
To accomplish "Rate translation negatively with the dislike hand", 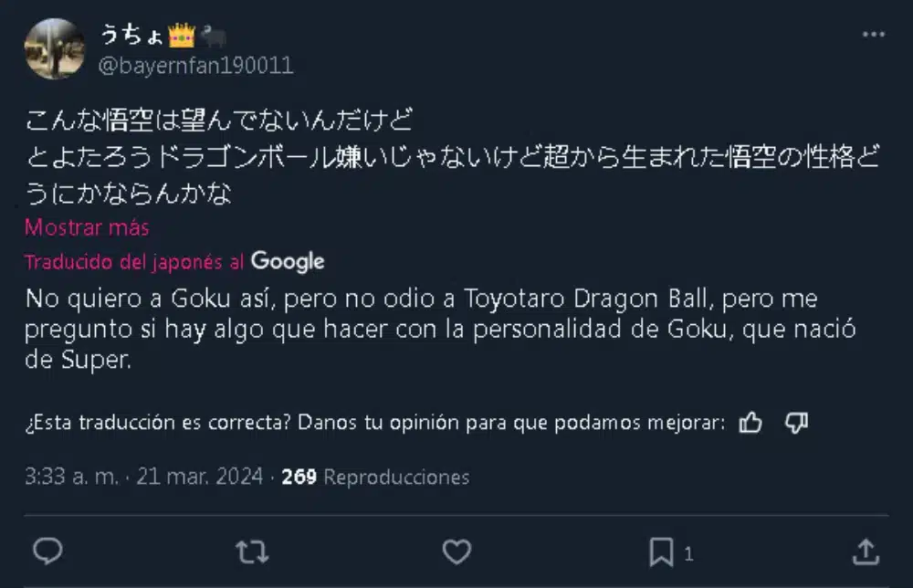I will (x=795, y=423).
